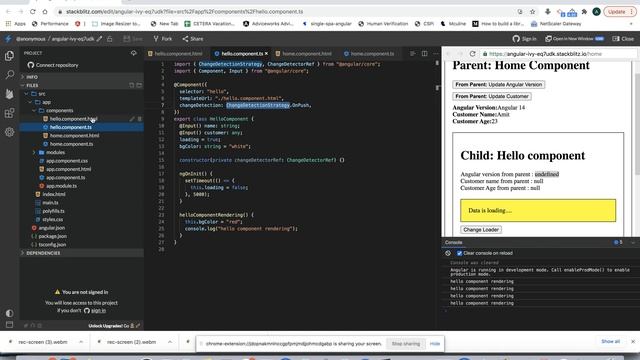Open index.html file
The width and height of the screenshot is (640, 360).
(x=53, y=194)
